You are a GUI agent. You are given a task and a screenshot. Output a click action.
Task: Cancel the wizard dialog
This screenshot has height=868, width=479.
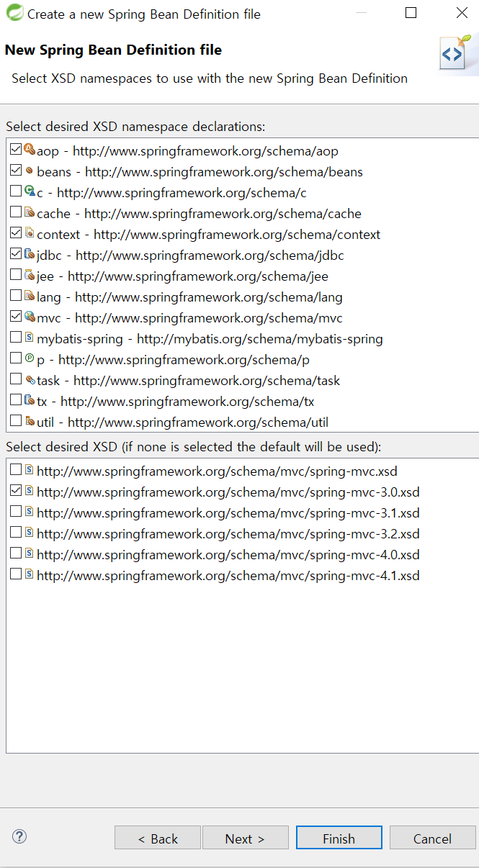[x=433, y=838]
